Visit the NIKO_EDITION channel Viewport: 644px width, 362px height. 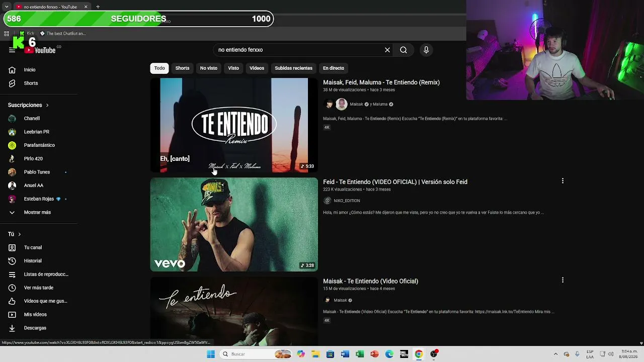[x=347, y=201]
